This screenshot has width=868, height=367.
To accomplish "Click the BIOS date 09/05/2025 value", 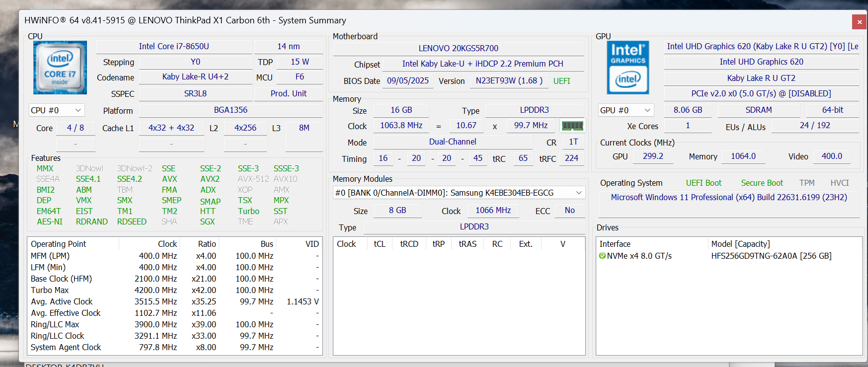I will pos(408,81).
